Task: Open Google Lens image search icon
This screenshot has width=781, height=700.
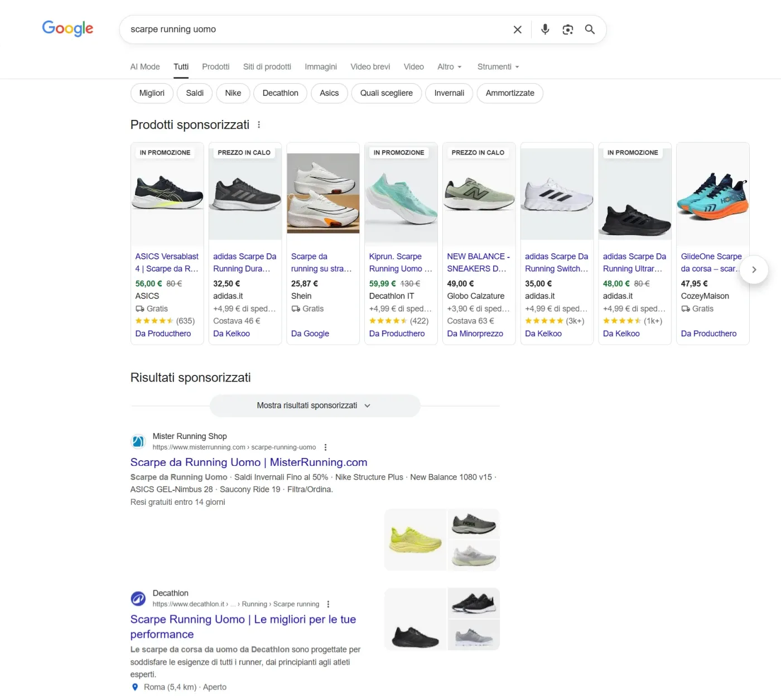Action: click(567, 30)
